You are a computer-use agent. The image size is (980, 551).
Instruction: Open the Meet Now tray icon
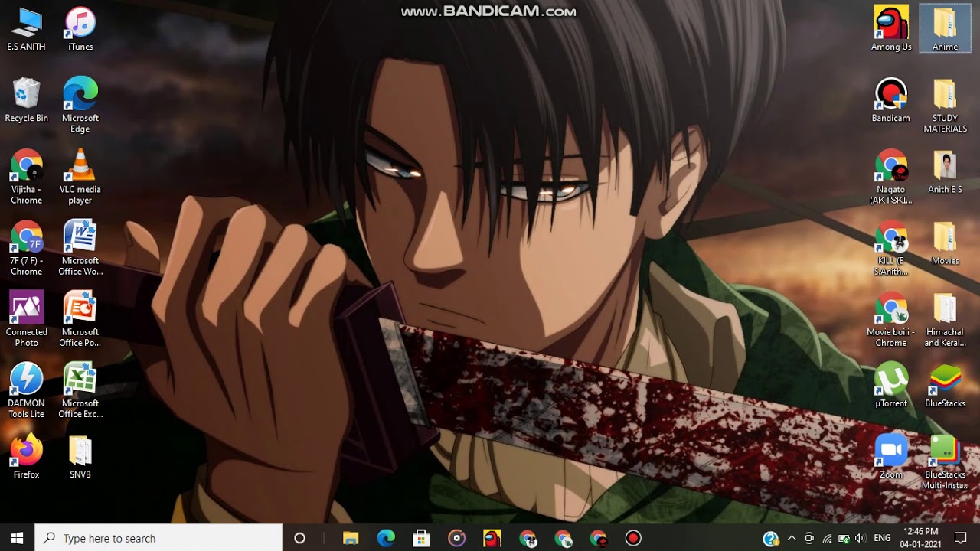tap(809, 538)
